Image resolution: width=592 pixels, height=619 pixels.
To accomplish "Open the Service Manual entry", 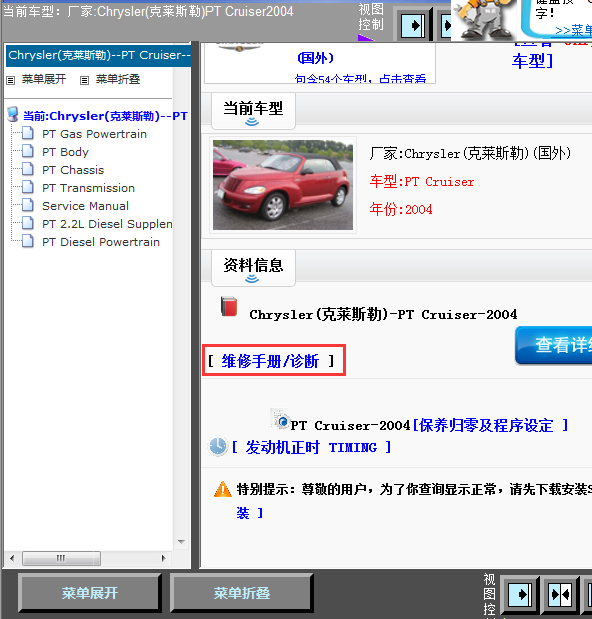I will (85, 206).
